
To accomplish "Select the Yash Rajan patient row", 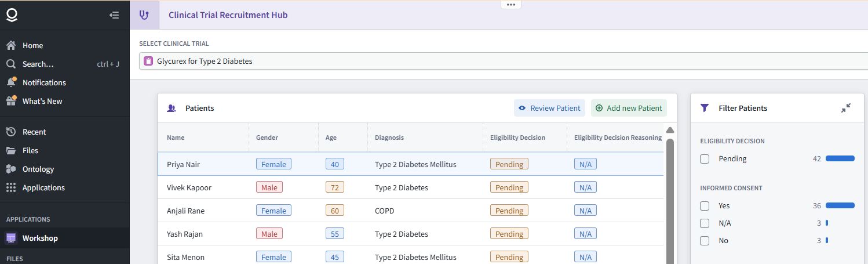I will click(x=411, y=234).
